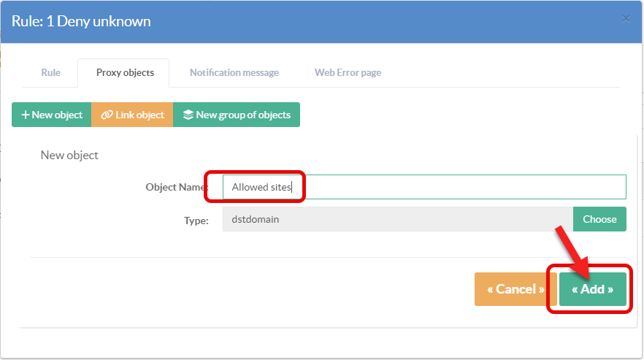Open the Notification message tab

pyautogui.click(x=234, y=73)
